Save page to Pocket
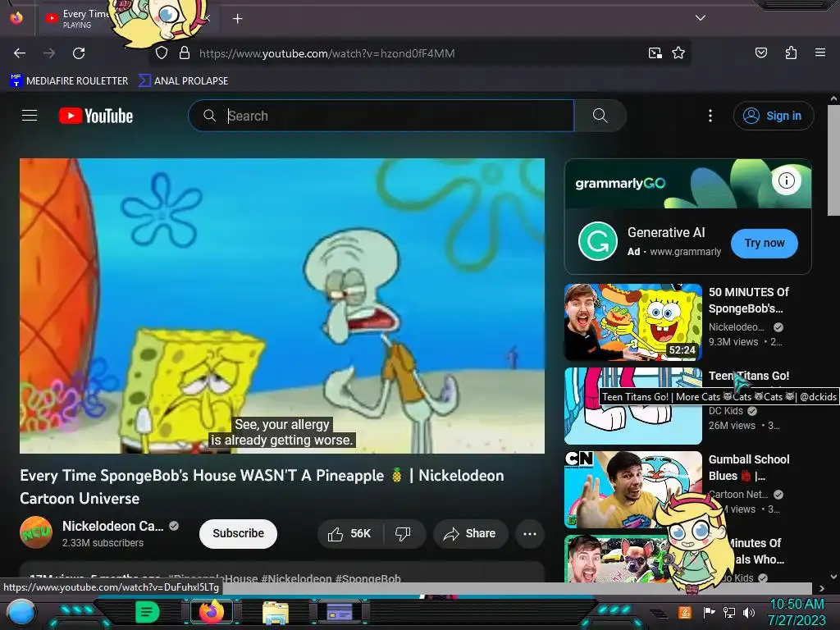This screenshot has height=630, width=840. click(x=761, y=52)
